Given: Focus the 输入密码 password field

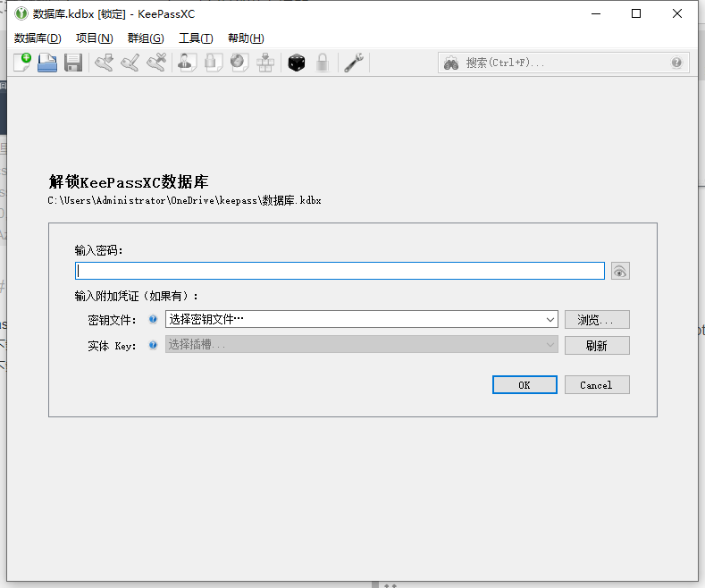Looking at the screenshot, I should [x=340, y=271].
